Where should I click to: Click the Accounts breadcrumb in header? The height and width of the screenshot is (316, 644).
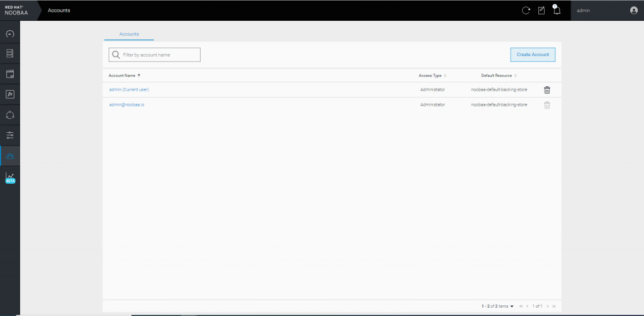click(58, 10)
